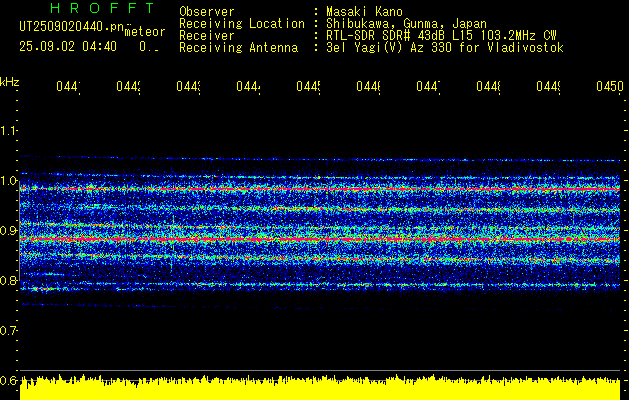Click the 1.0 frequency axis label
The image size is (629, 400).
click(x=8, y=181)
